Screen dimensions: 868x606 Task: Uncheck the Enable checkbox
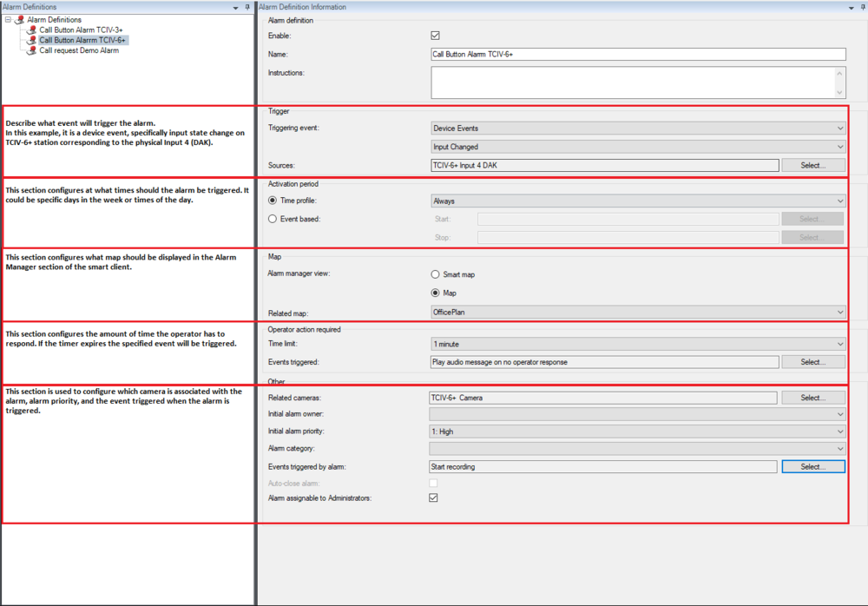tap(433, 36)
